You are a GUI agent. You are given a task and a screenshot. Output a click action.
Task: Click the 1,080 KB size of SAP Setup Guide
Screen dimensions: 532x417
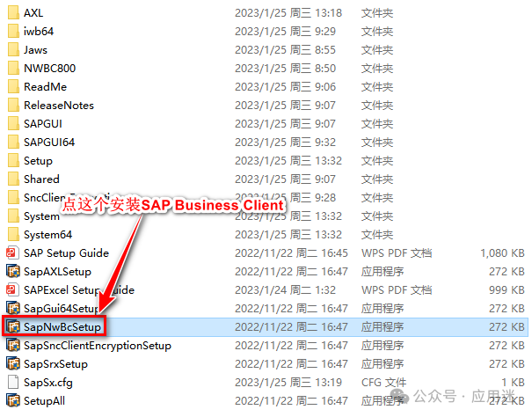(x=502, y=253)
